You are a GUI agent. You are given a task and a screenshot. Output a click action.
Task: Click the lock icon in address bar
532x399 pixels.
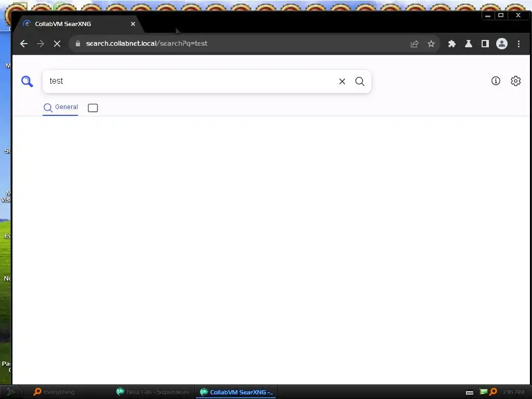pyautogui.click(x=78, y=44)
